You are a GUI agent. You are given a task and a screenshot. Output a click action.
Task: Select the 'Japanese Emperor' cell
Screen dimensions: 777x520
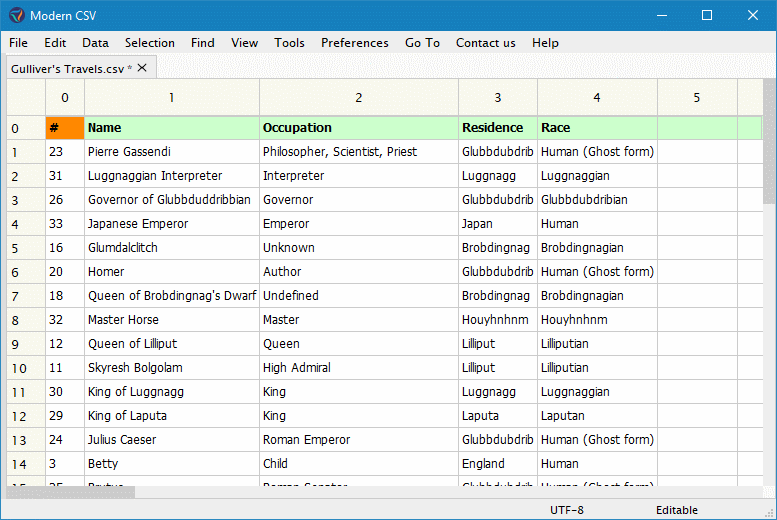point(172,224)
